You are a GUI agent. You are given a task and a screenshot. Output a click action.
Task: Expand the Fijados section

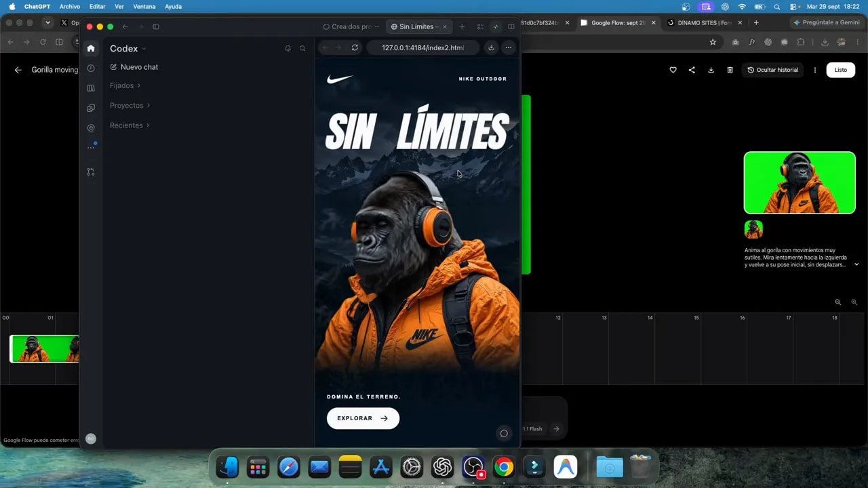click(125, 85)
